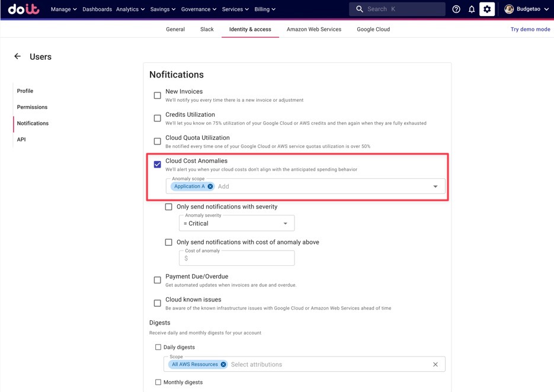Viewport: 554px width, 392px height.
Task: Remove the Application A chip
Action: [210, 187]
